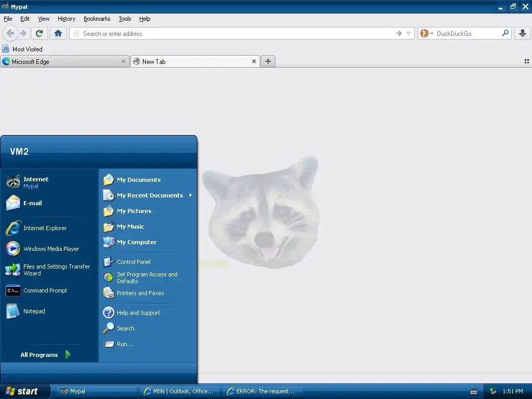The image size is (532, 399).
Task: Open the home page via house icon
Action: (58, 33)
